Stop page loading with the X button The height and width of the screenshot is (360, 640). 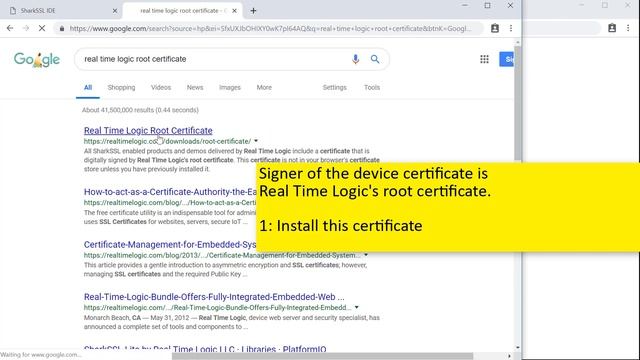[x=42, y=28]
